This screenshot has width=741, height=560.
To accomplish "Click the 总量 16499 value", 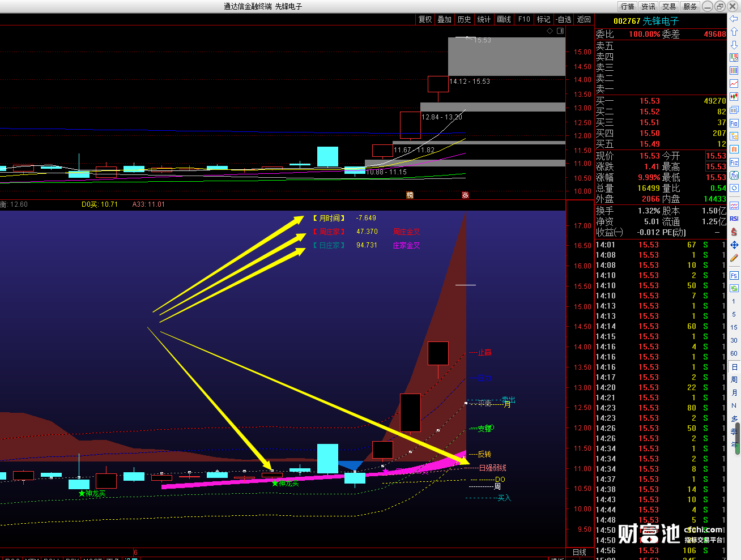I will point(649,189).
